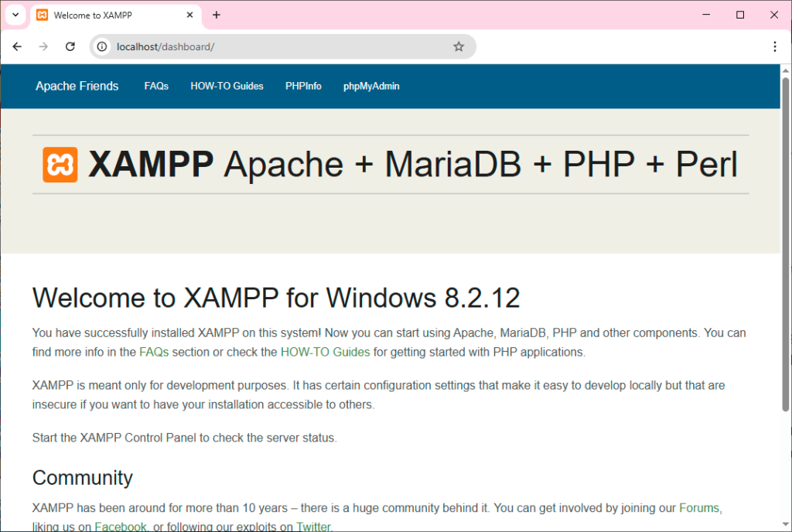Image resolution: width=792 pixels, height=532 pixels.
Task: Close the Welcome to XAMPP tab
Action: coord(190,15)
